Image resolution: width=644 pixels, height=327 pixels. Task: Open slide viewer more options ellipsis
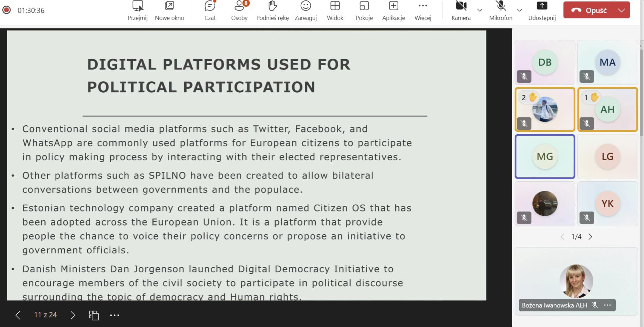[114, 315]
